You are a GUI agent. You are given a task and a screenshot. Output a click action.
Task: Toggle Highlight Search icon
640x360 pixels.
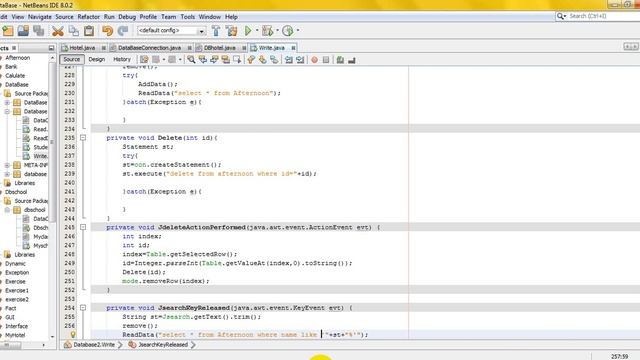coord(225,60)
